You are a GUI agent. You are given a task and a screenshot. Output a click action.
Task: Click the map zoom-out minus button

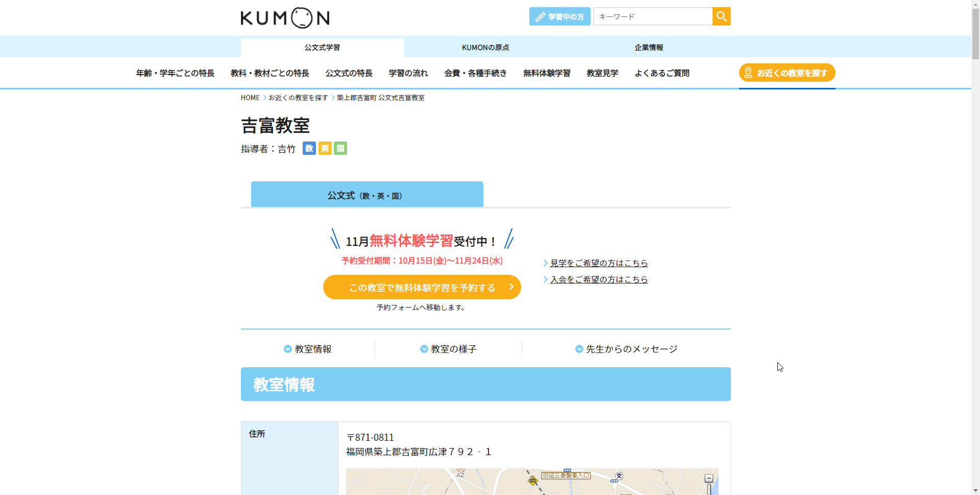pyautogui.click(x=709, y=478)
